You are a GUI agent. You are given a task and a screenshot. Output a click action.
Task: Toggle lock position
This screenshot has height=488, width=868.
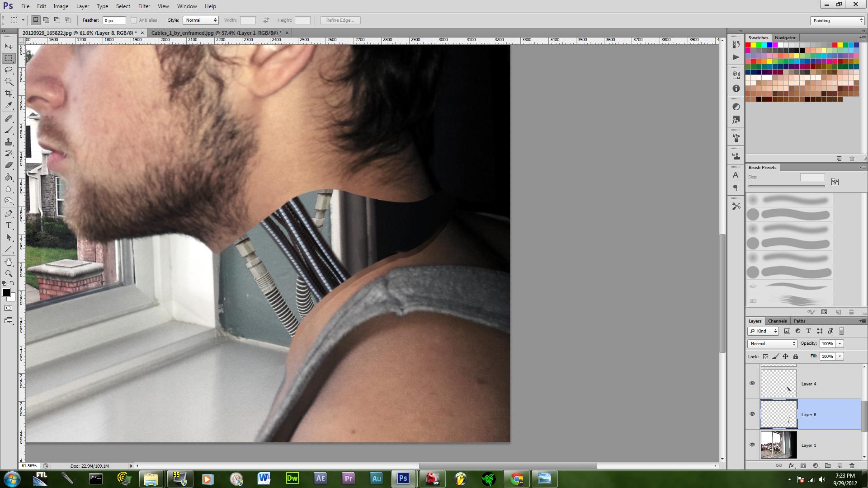click(x=785, y=357)
